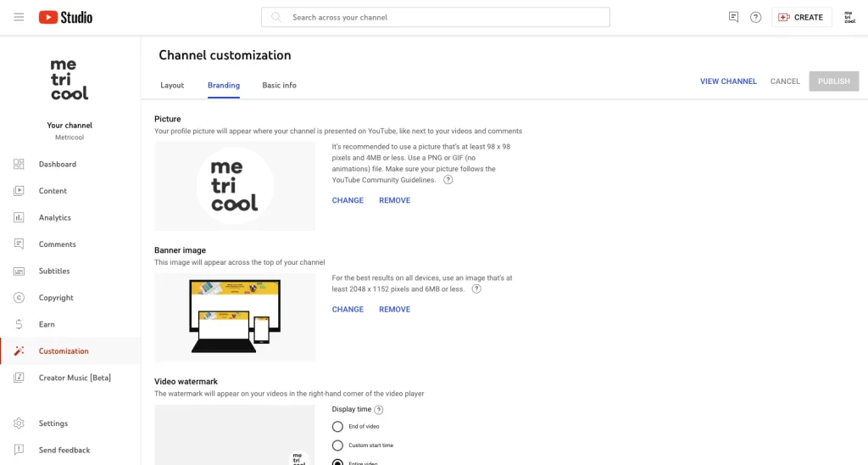Click the video watermark preview area
The width and height of the screenshot is (868, 465).
click(235, 435)
